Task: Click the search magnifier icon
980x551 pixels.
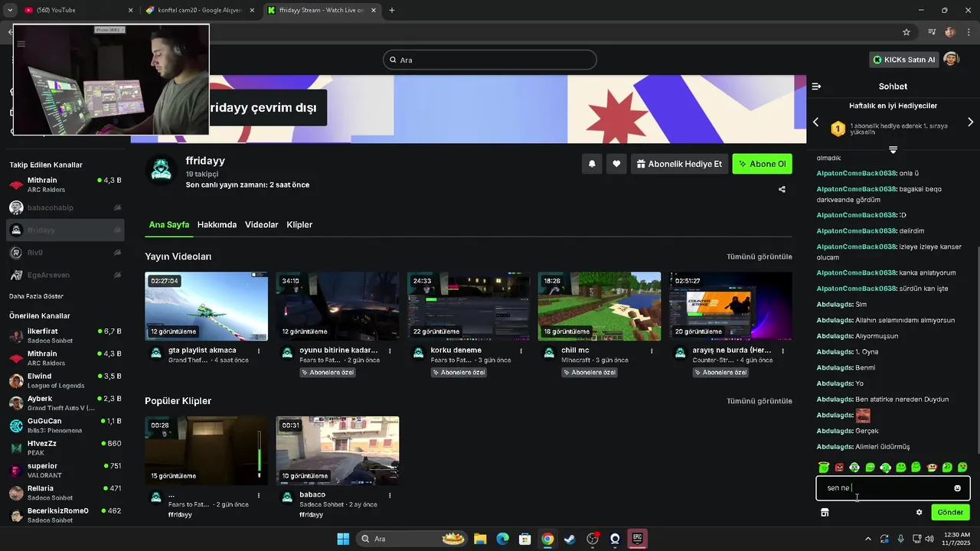Action: point(393,60)
